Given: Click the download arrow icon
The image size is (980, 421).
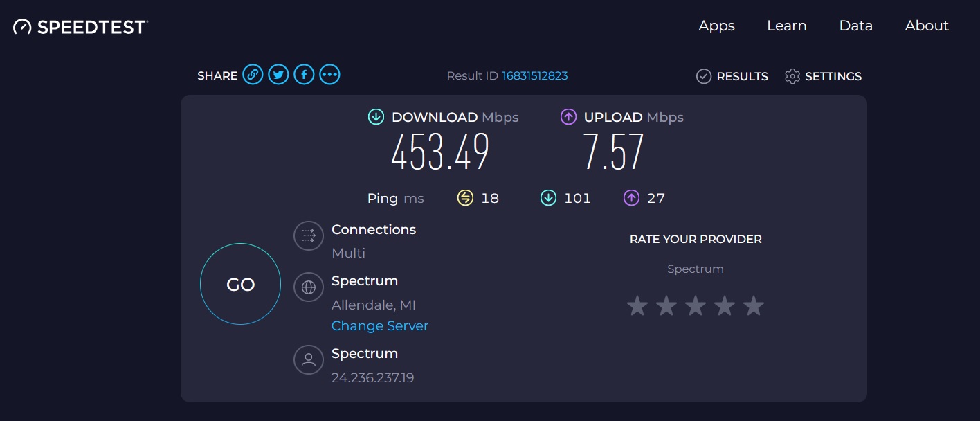Looking at the screenshot, I should click(376, 117).
